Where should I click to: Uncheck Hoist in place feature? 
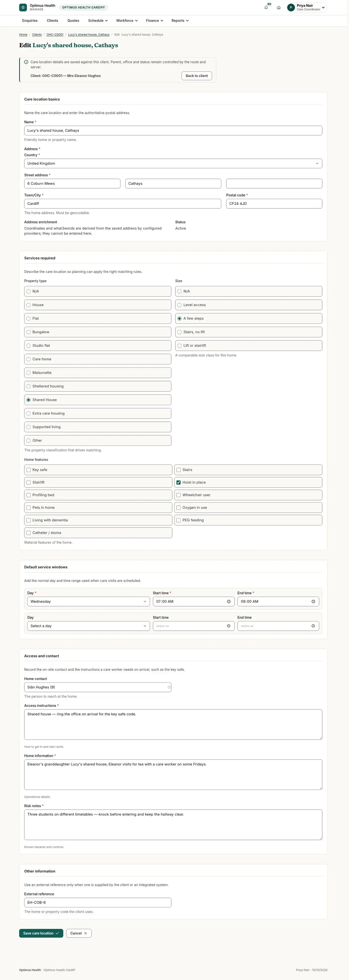click(x=179, y=482)
